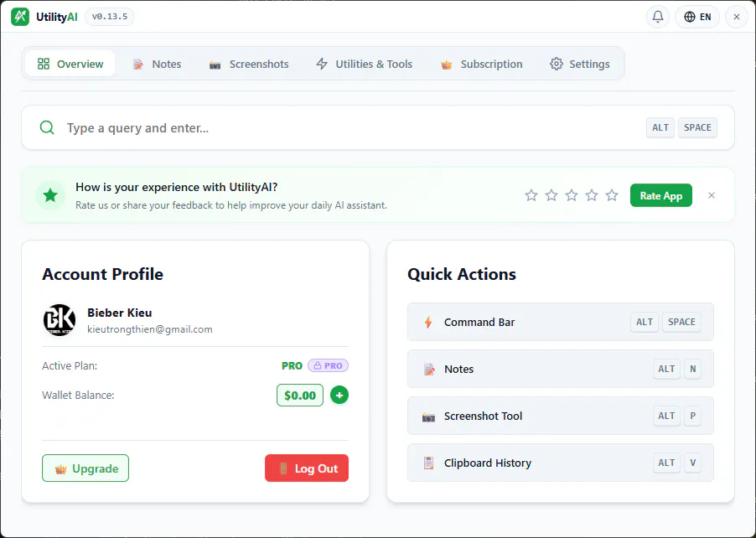Click the SPACE key badge in search bar

[697, 127]
